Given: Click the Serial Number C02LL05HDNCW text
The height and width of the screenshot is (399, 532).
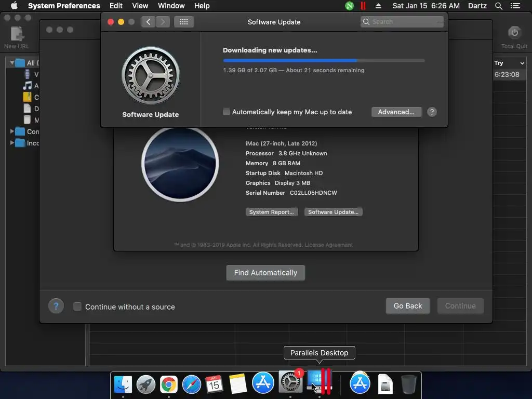Looking at the screenshot, I should [x=291, y=193].
